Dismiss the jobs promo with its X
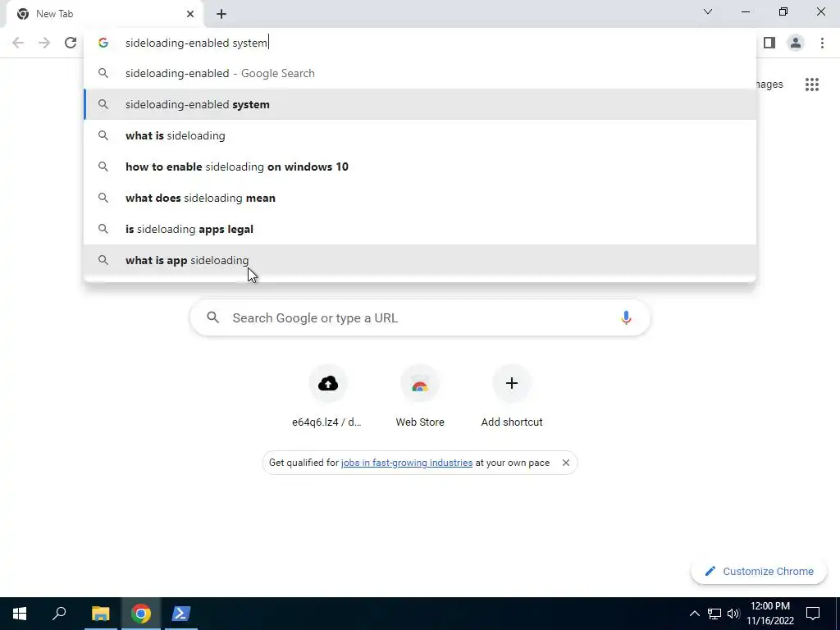 pos(566,463)
